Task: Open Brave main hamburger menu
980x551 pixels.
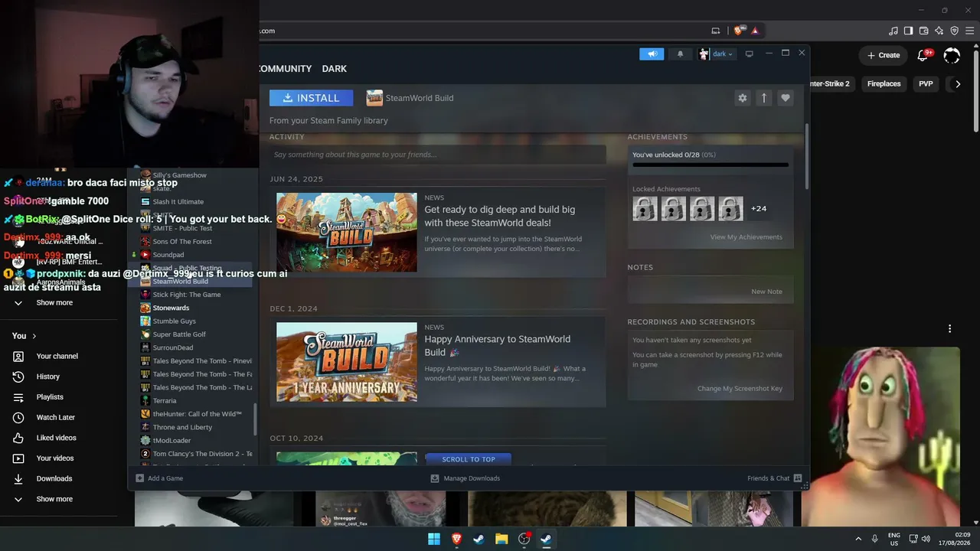Action: click(970, 31)
